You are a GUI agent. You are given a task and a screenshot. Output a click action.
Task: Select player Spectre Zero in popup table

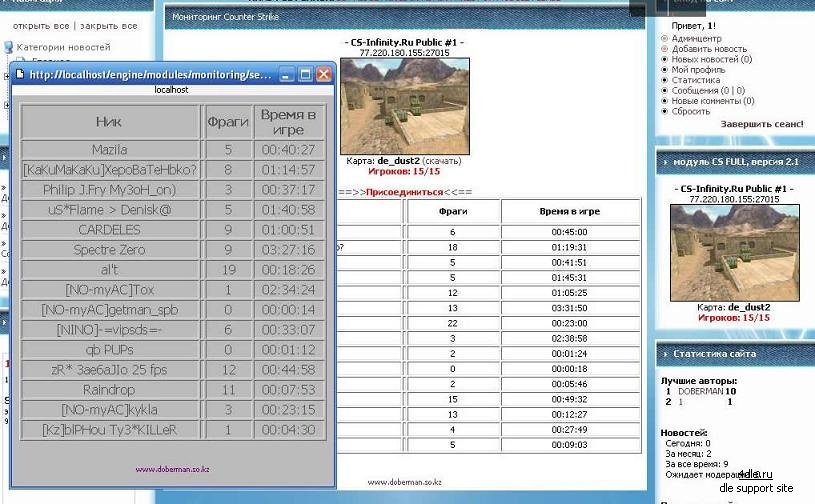[109, 250]
